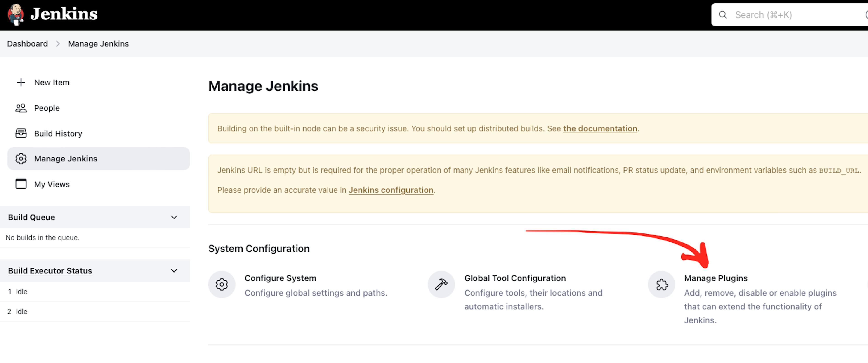Open the Jenkins configuration link
The width and height of the screenshot is (868, 363).
click(391, 190)
